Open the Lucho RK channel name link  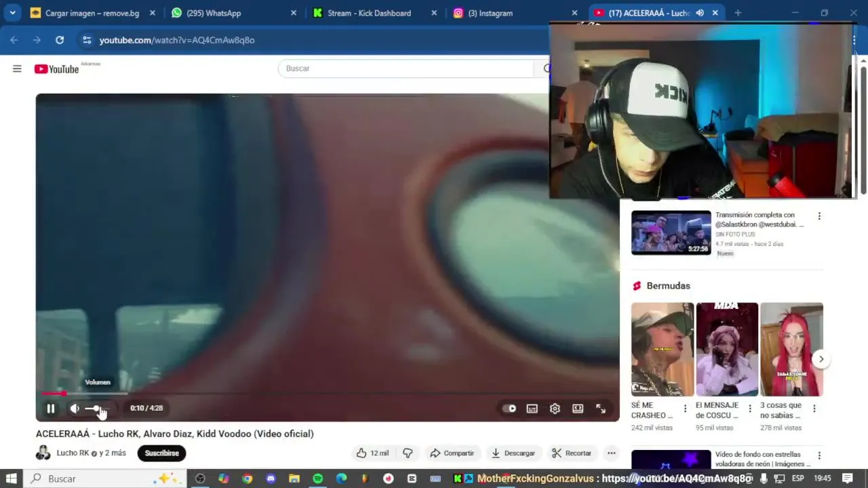tap(73, 453)
